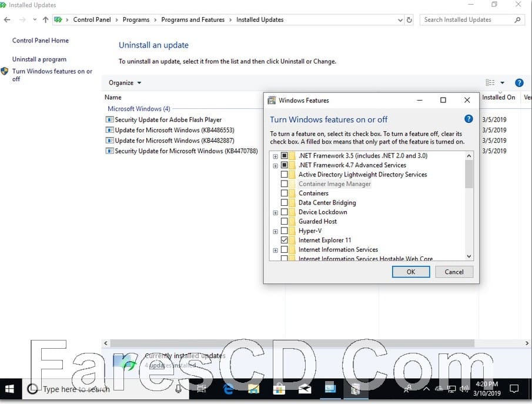Click icon beside KB4482887 update
This screenshot has height=404, width=532.
[109, 141]
